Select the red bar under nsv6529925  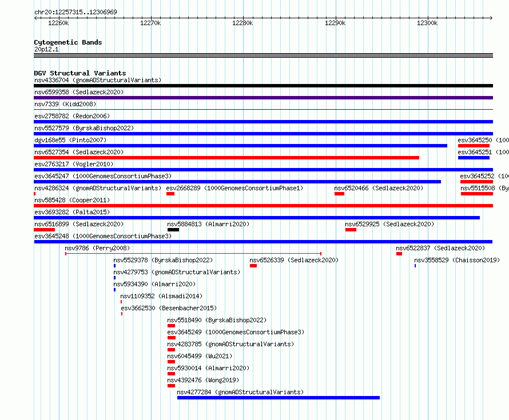pyautogui.click(x=351, y=230)
